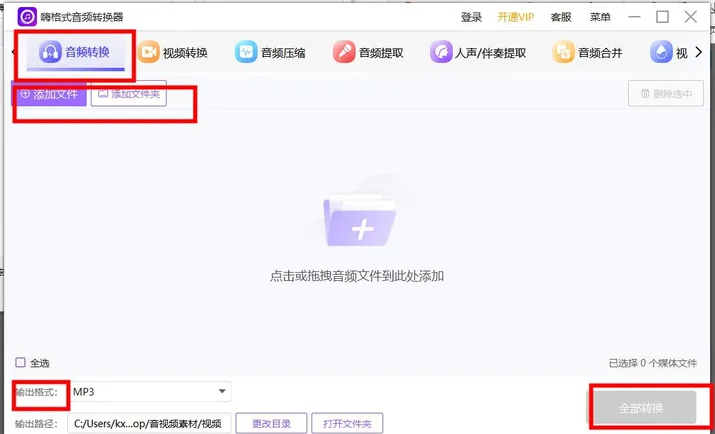Select the 音频提取 tab

click(368, 53)
